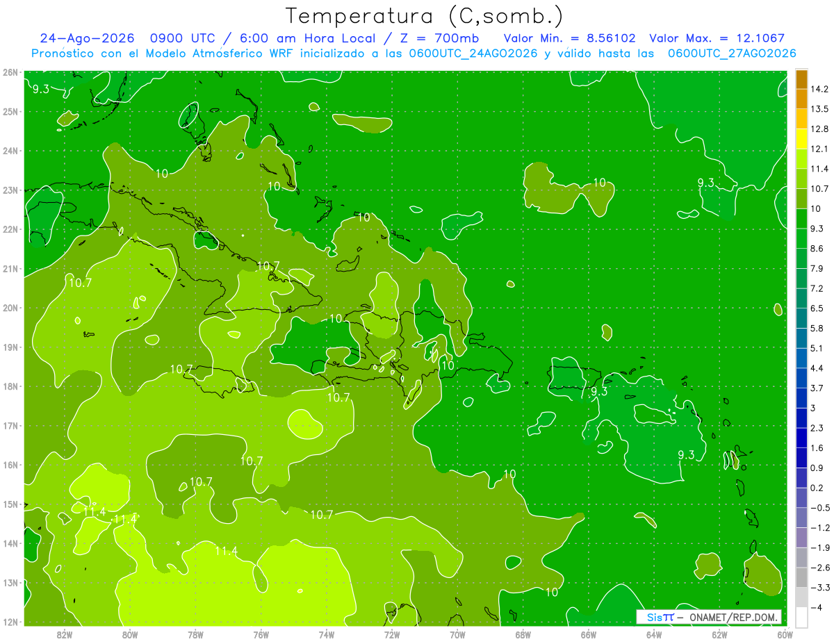Click the 64W longitude axis label
This screenshot has width=834, height=644.
click(x=654, y=634)
